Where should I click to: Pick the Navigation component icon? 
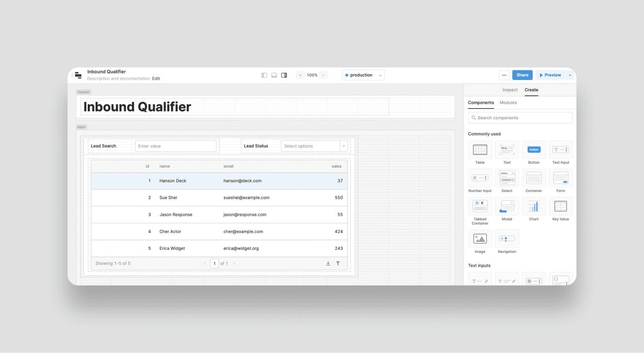pos(507,239)
